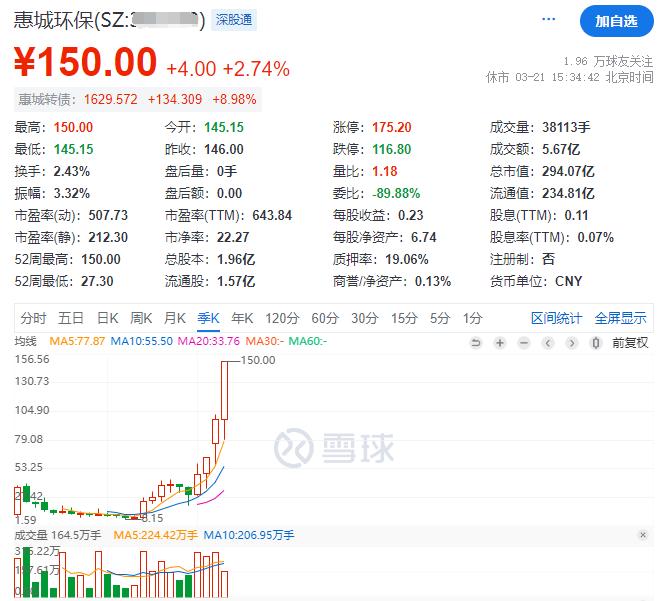Click the MA60:- moving average label

pos(308,341)
